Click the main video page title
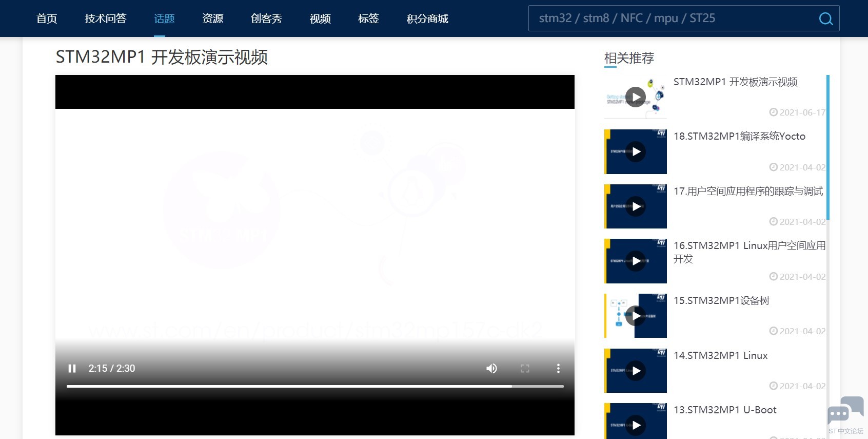The width and height of the screenshot is (868, 439). (162, 57)
